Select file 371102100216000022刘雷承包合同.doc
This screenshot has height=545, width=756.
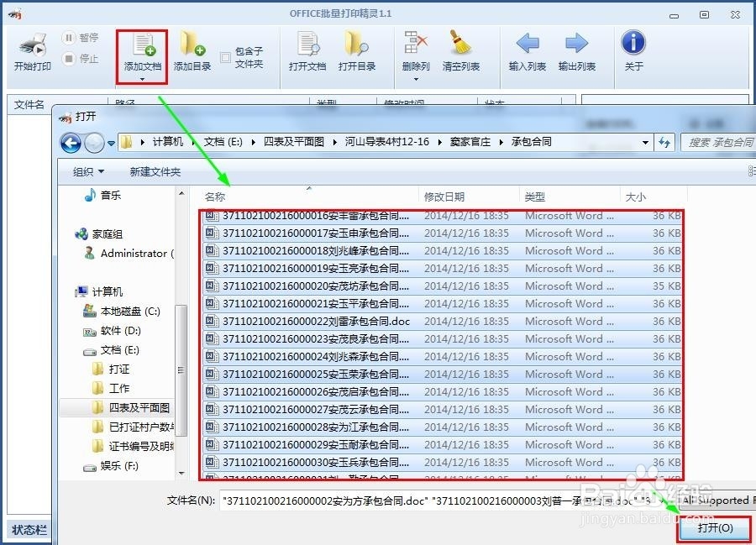[442, 321]
